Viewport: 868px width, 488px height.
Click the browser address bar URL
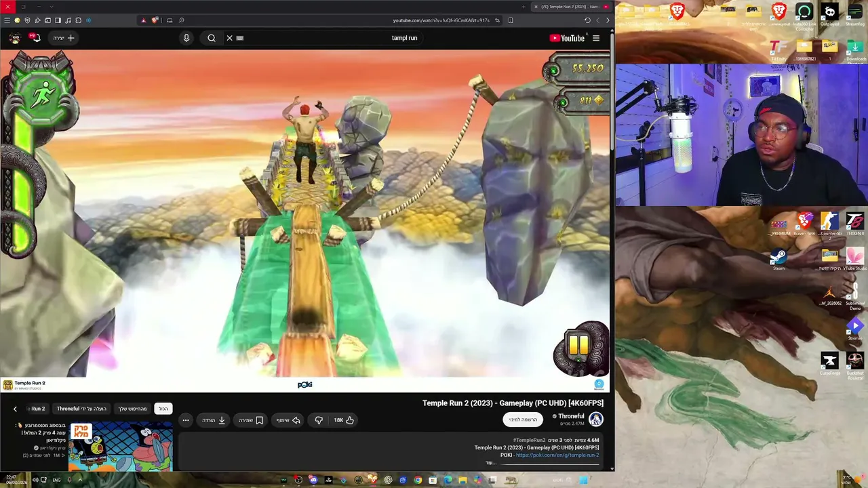[x=441, y=20]
